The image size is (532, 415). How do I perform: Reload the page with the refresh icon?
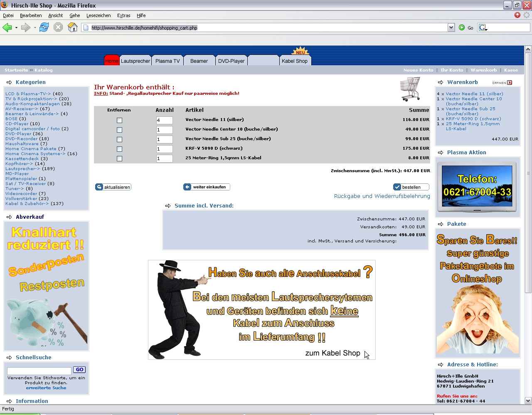point(44,27)
